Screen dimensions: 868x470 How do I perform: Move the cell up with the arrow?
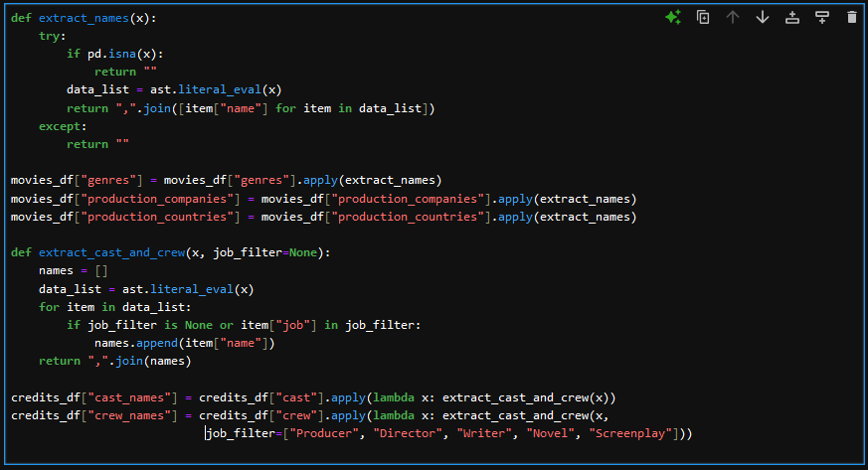tap(733, 17)
